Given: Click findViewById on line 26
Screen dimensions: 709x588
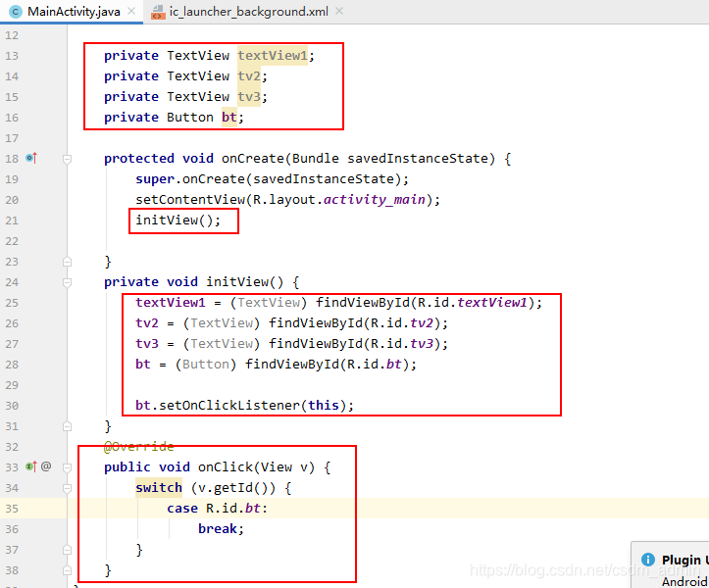Looking at the screenshot, I should point(316,323).
